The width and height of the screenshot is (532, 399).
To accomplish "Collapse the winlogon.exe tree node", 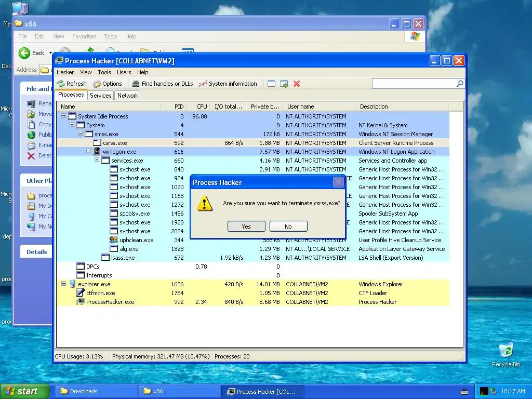I will click(x=88, y=151).
